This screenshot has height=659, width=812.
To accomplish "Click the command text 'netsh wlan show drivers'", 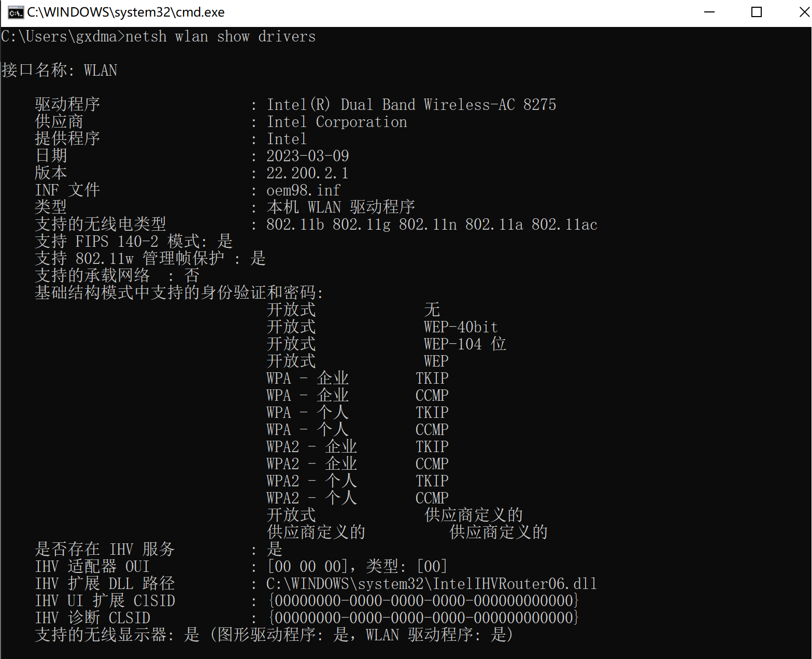I will (x=220, y=37).
